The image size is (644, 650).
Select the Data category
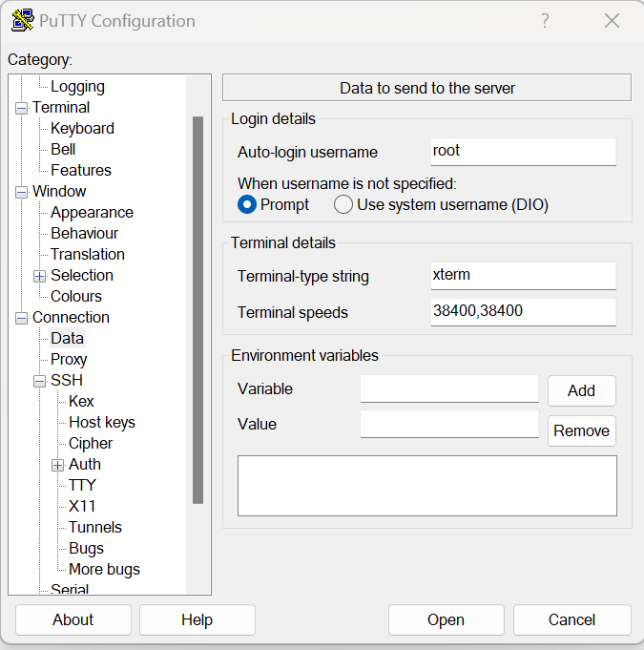pos(67,338)
